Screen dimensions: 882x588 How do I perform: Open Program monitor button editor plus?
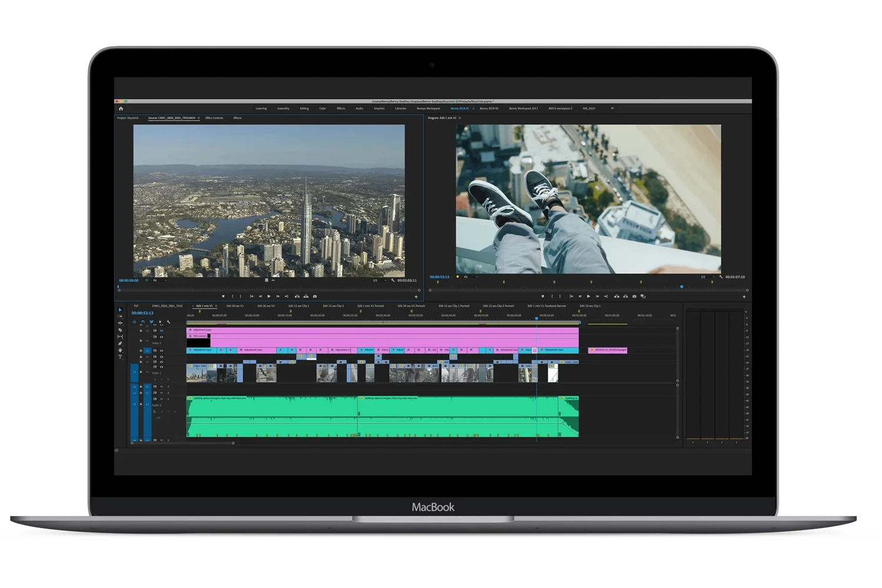pos(744,297)
